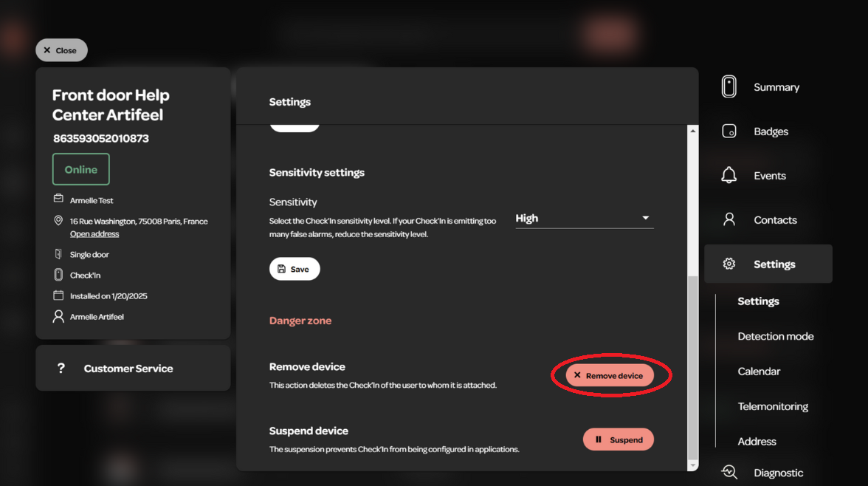Expand the Sensitivity High dropdown
The height and width of the screenshot is (486, 868).
click(x=584, y=219)
